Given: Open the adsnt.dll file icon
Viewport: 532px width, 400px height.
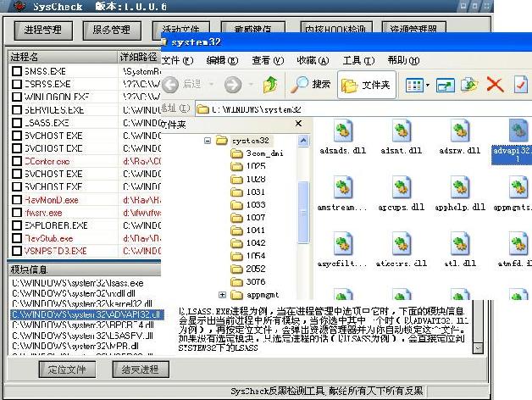Looking at the screenshot, I should click(x=402, y=131).
